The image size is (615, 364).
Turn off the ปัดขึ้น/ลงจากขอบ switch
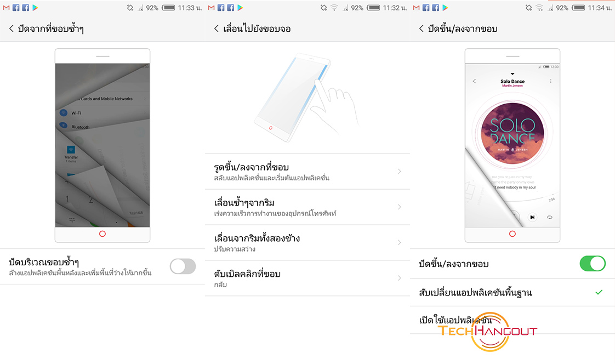click(593, 264)
